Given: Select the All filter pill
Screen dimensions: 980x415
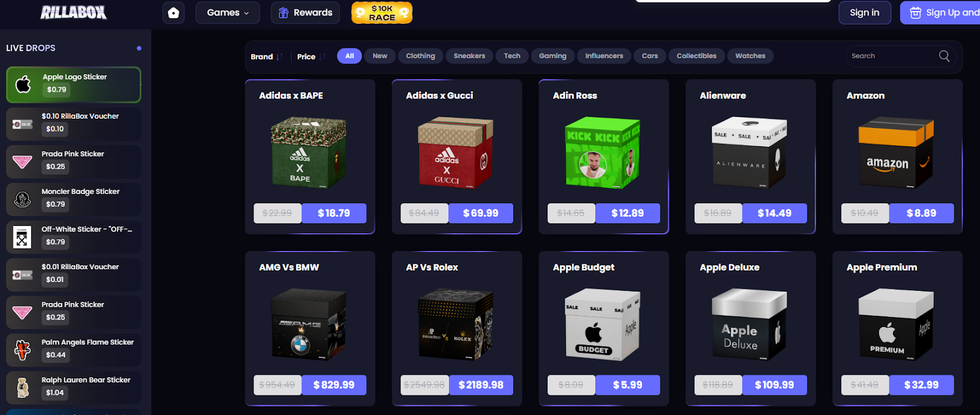Looking at the screenshot, I should click(350, 56).
